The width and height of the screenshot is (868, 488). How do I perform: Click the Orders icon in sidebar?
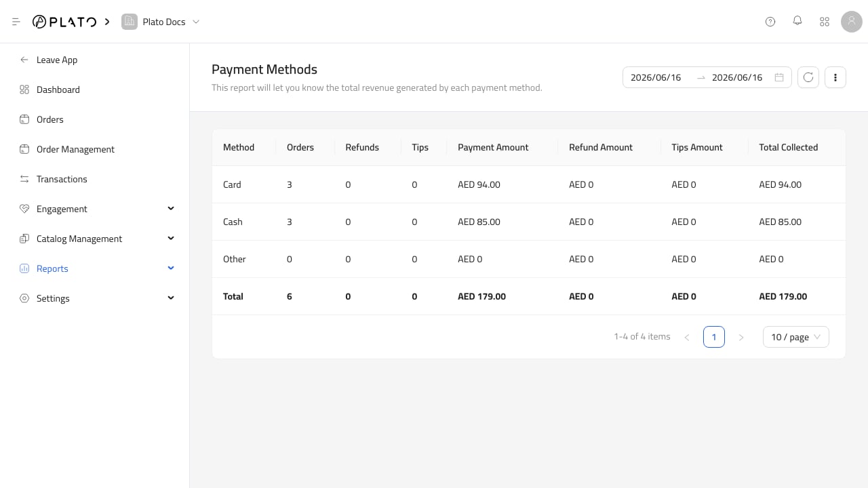tap(24, 119)
